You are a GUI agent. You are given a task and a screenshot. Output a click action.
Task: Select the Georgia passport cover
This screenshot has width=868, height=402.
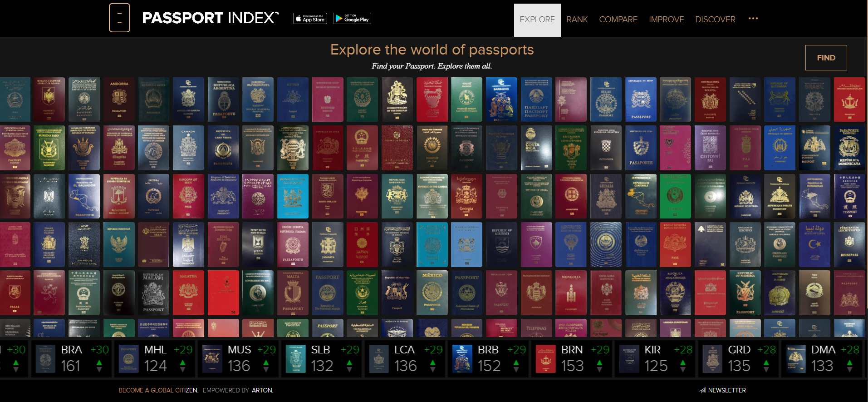coord(466,196)
